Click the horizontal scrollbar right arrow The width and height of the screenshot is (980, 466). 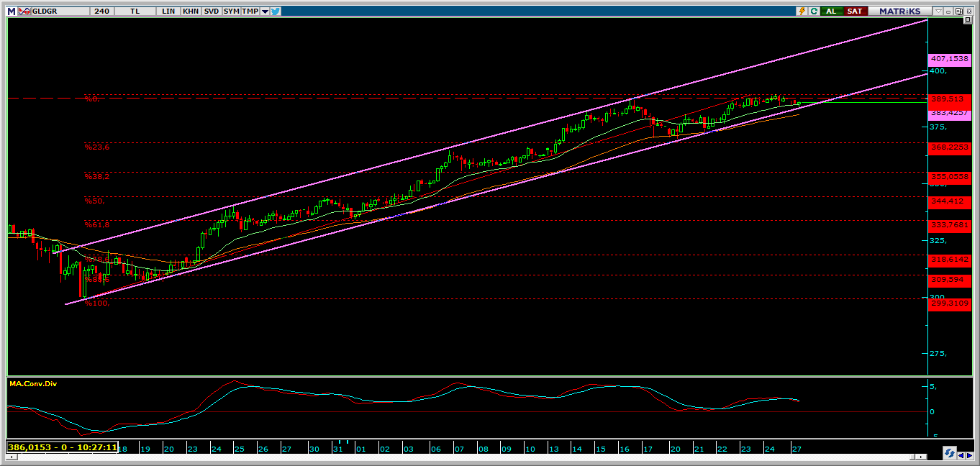pos(921,457)
